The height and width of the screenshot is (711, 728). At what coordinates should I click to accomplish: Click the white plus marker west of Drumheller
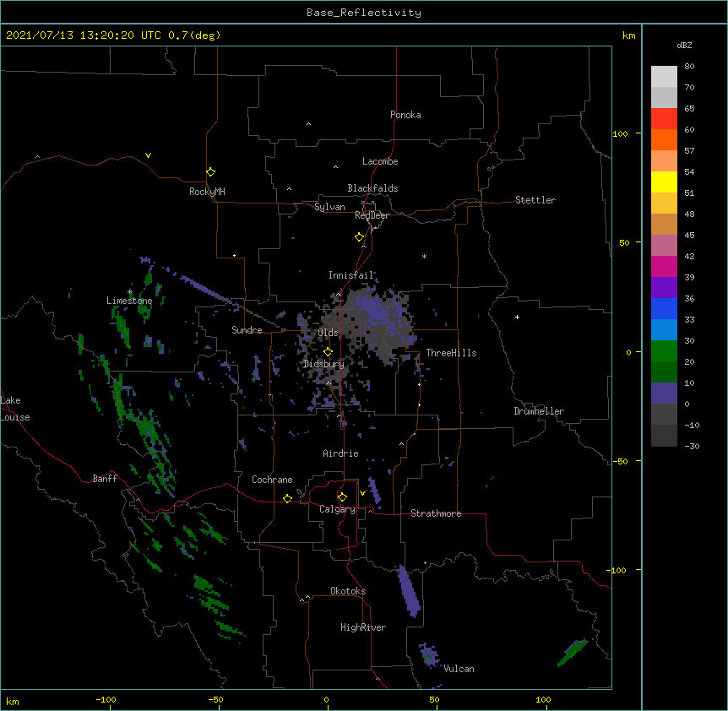[x=517, y=317]
